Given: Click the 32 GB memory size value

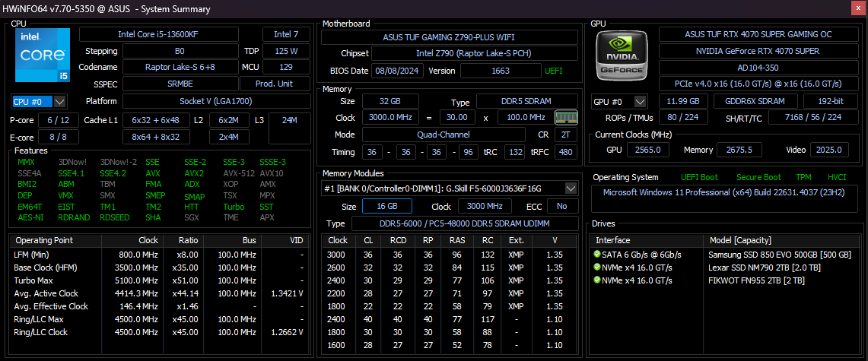Looking at the screenshot, I should (390, 102).
